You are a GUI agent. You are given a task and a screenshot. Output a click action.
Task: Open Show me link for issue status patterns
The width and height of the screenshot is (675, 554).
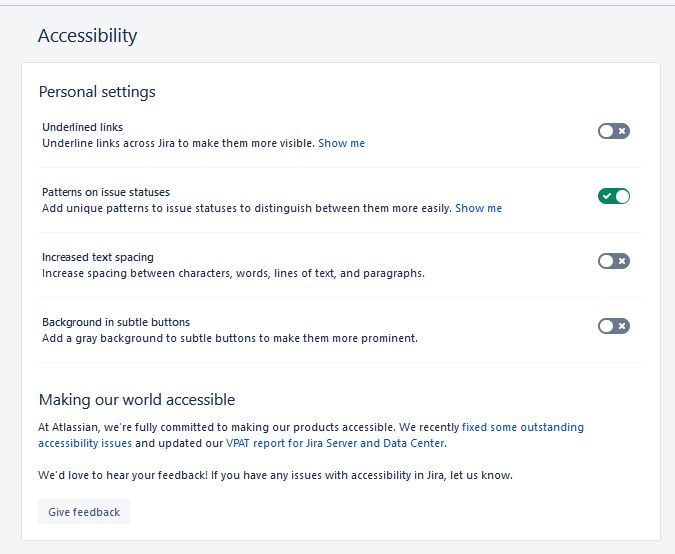coord(478,208)
